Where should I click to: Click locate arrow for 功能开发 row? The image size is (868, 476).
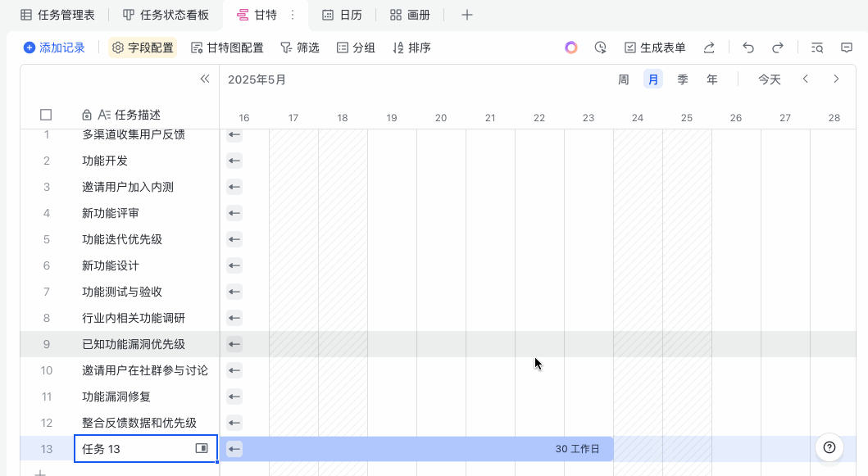[x=234, y=161]
